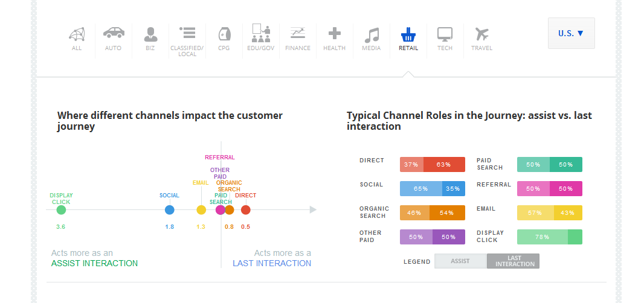This screenshot has width=644, height=303.
Task: Toggle the LAST INTERACTION legend button
Action: coord(514,261)
